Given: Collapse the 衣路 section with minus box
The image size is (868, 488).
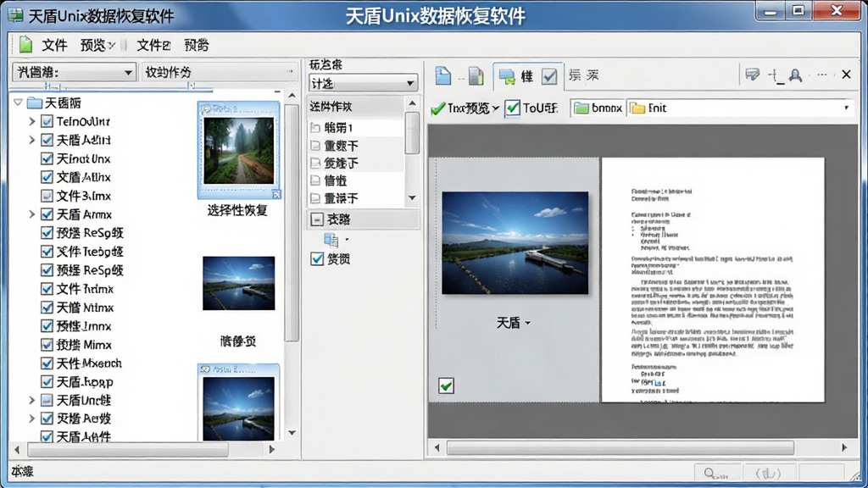Looking at the screenshot, I should coord(317,219).
